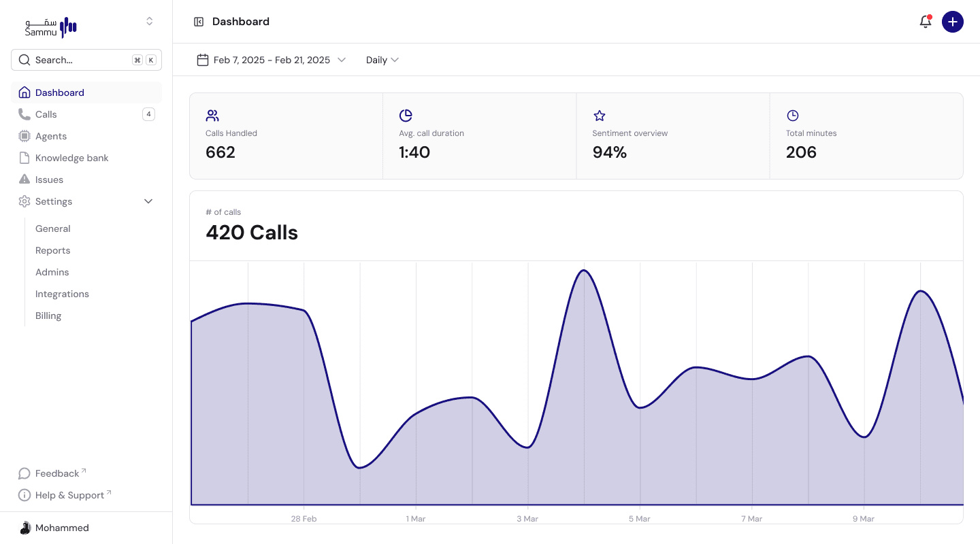This screenshot has width=980, height=544.
Task: Open Billing under Settings
Action: [48, 316]
